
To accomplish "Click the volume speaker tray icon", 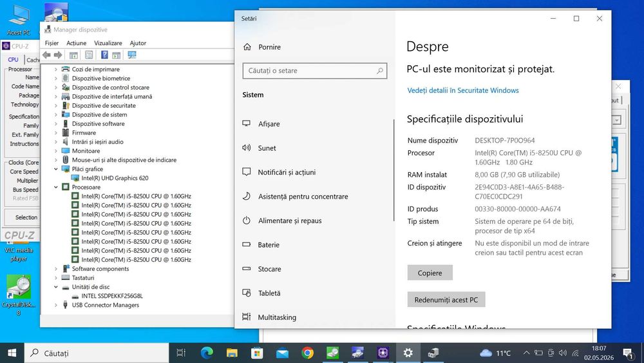I will tap(563, 353).
